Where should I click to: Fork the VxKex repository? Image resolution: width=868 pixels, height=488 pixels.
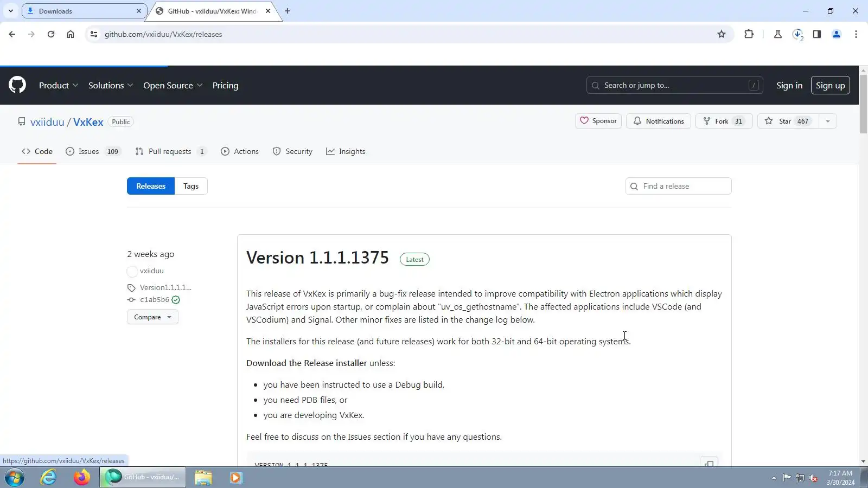click(724, 121)
